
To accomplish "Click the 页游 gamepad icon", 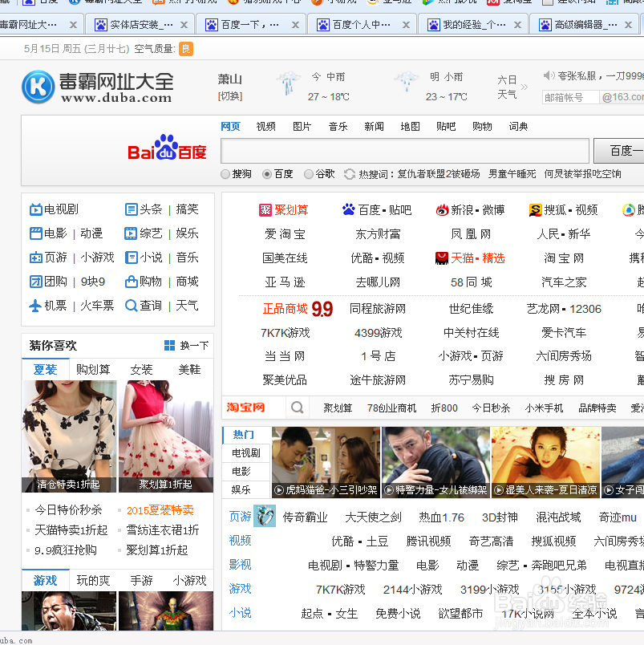I will pyautogui.click(x=36, y=258).
